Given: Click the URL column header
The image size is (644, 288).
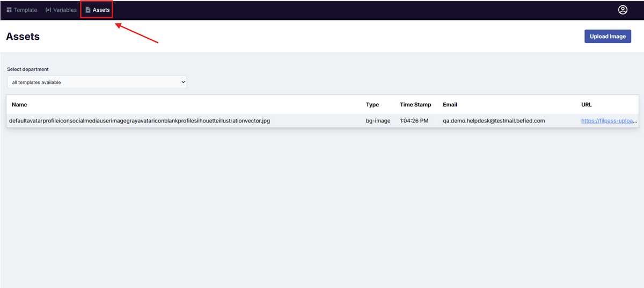Looking at the screenshot, I should 587,105.
